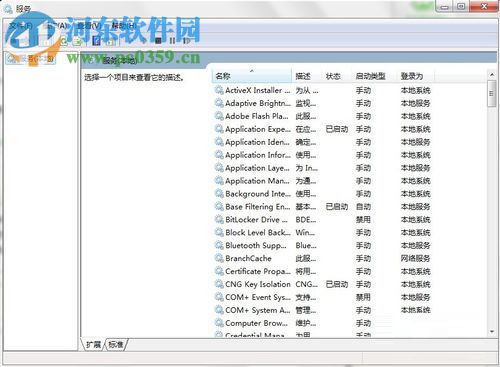Sort by the 状态 column header
The image size is (500, 367).
[337, 76]
